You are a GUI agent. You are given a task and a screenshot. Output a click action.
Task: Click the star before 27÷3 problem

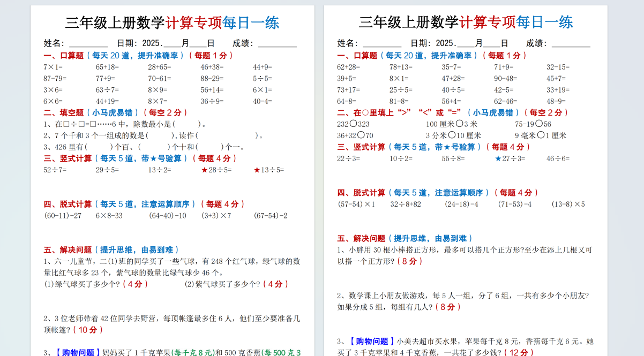tap(498, 158)
